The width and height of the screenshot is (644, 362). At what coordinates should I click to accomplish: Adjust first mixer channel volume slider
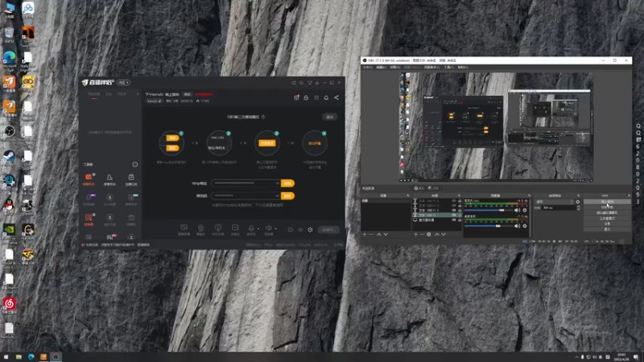coord(489,210)
